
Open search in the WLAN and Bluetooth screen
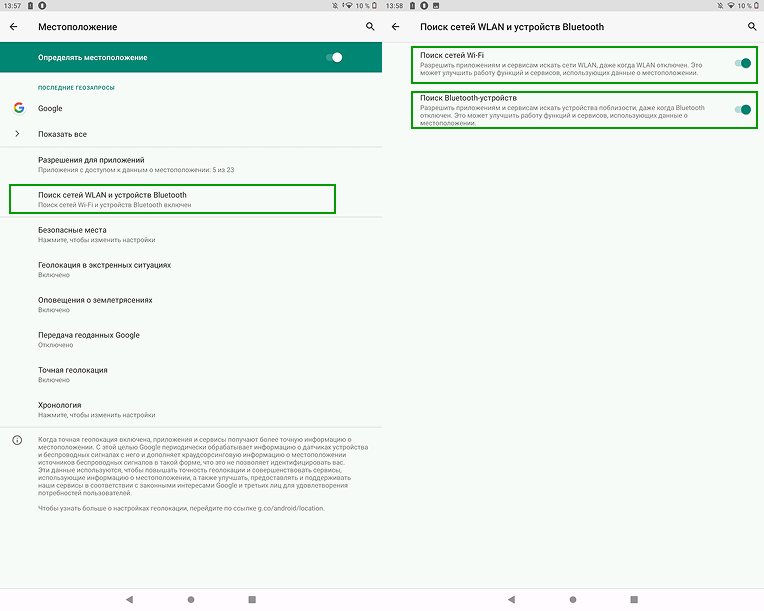click(x=752, y=27)
